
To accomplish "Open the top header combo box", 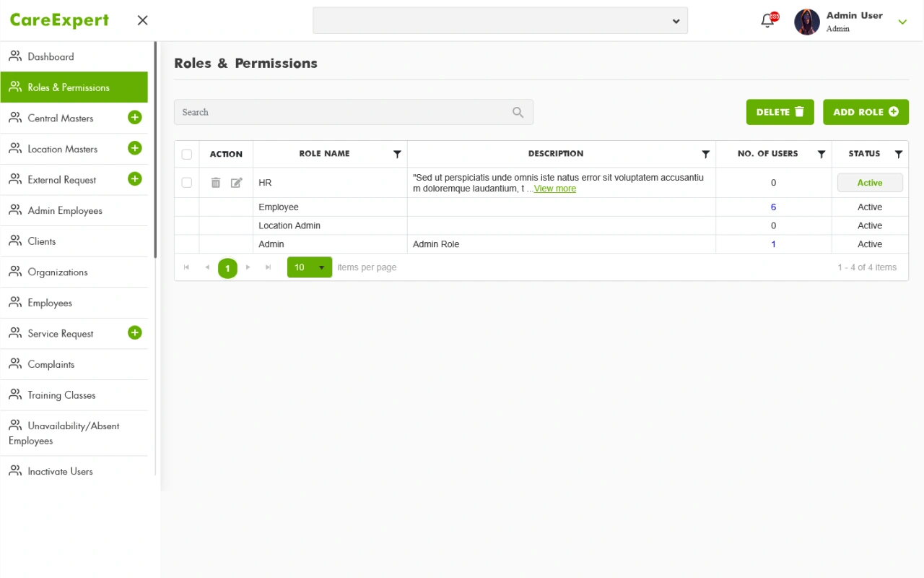I will tap(500, 21).
